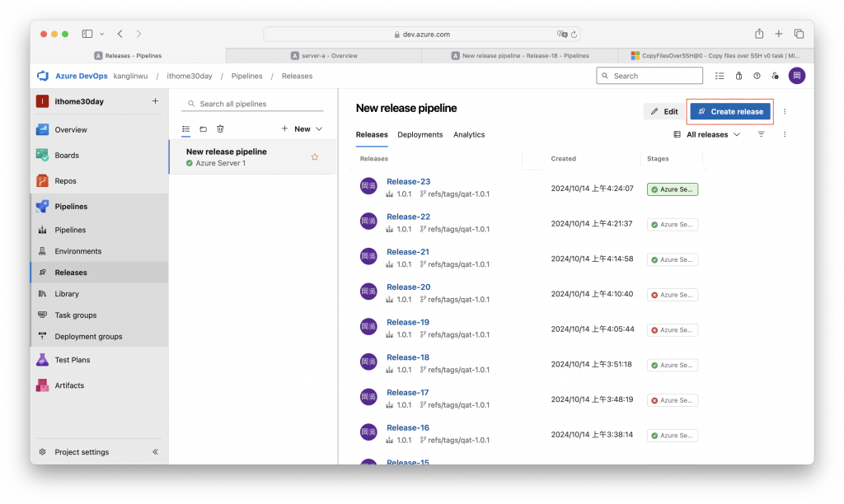Click Release-20 failed stage badge
Screen dimensions: 844x504
(673, 295)
